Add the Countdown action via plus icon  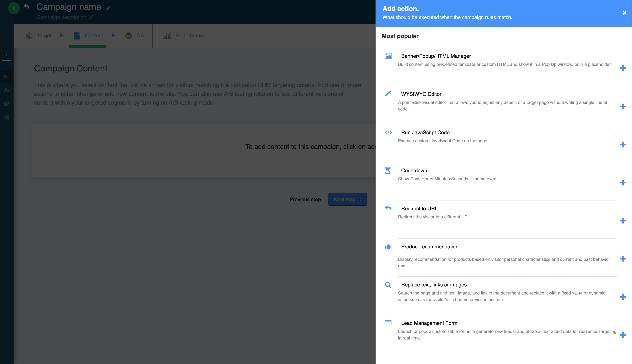pos(623,183)
